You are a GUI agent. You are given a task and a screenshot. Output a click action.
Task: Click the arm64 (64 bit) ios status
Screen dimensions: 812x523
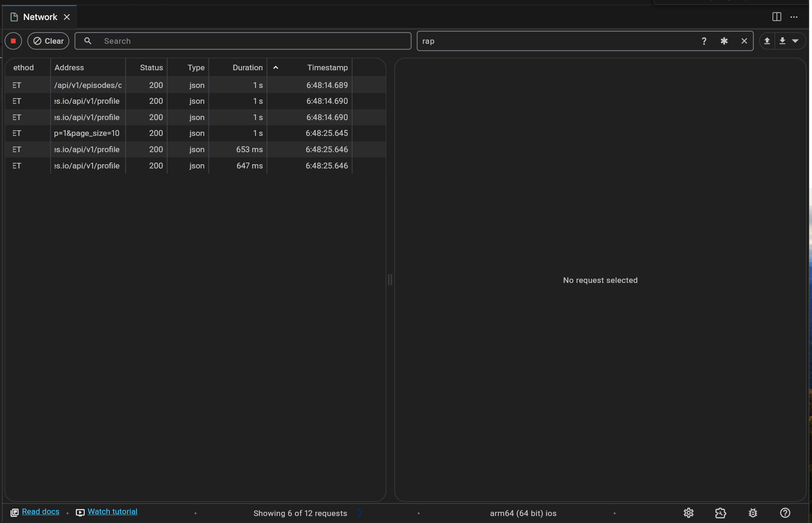point(523,513)
